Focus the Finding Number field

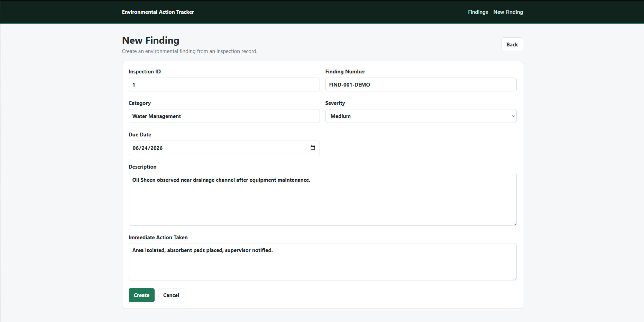pyautogui.click(x=421, y=84)
